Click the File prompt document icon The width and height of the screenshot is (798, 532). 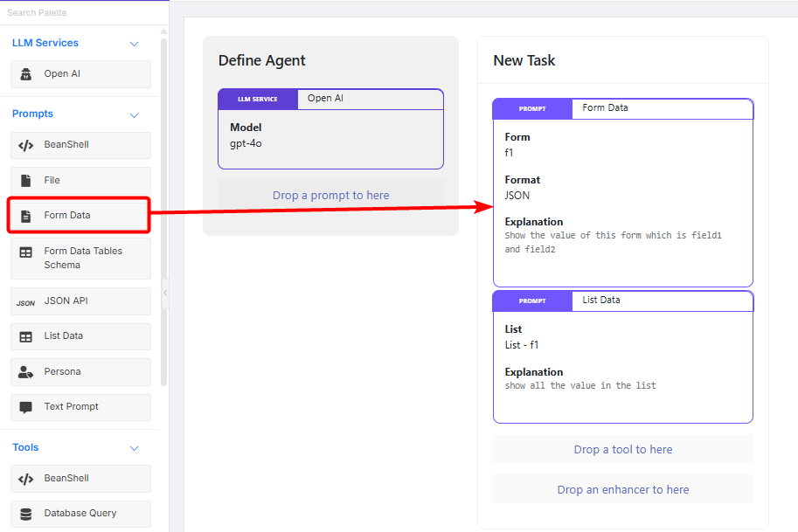(26, 180)
